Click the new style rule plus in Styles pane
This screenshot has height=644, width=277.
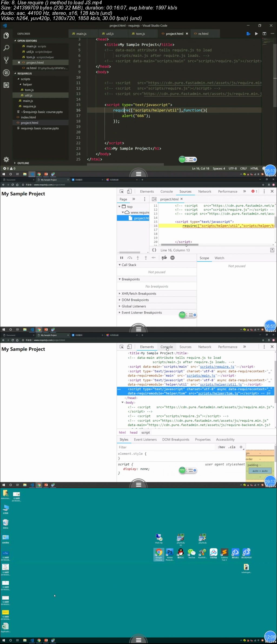coord(241,447)
